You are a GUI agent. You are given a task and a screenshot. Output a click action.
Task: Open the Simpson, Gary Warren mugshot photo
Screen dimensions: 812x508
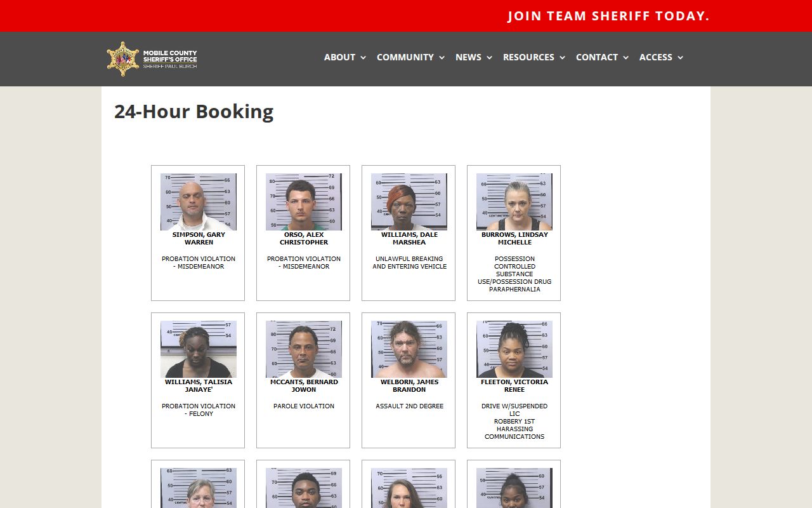199,202
